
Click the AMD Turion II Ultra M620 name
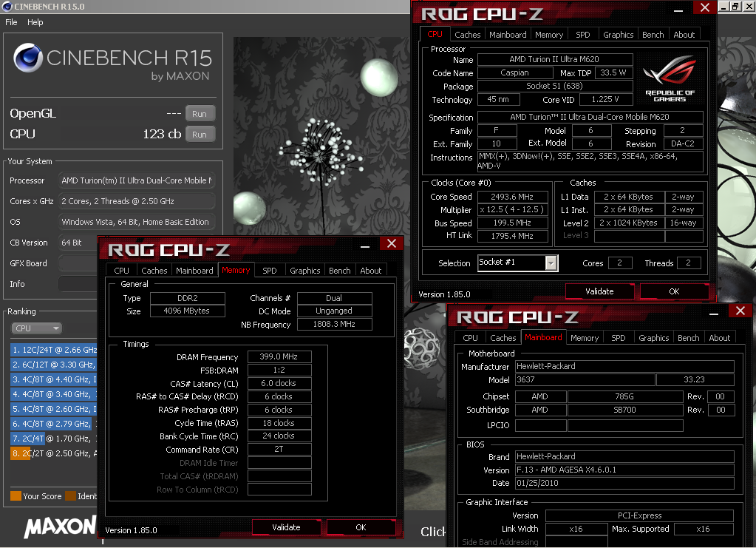tap(554, 59)
